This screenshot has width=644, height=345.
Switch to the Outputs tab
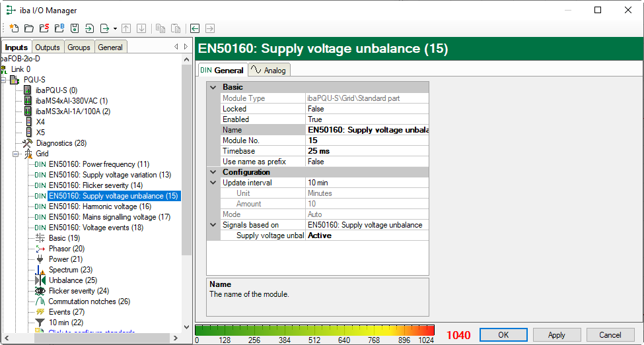pos(48,47)
